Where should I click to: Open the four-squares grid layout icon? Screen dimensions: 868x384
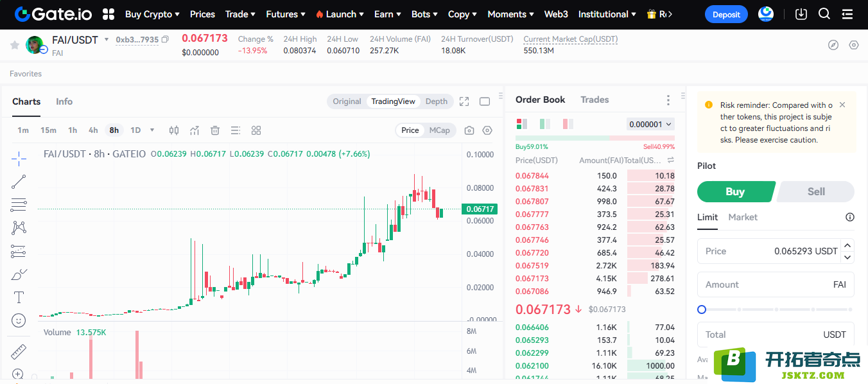click(256, 130)
